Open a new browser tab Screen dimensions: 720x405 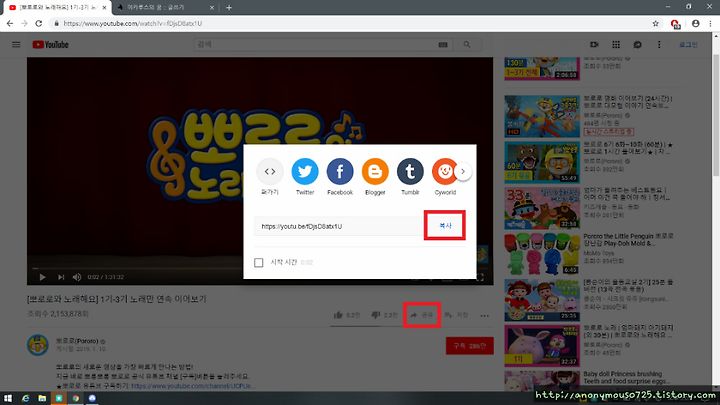point(229,7)
